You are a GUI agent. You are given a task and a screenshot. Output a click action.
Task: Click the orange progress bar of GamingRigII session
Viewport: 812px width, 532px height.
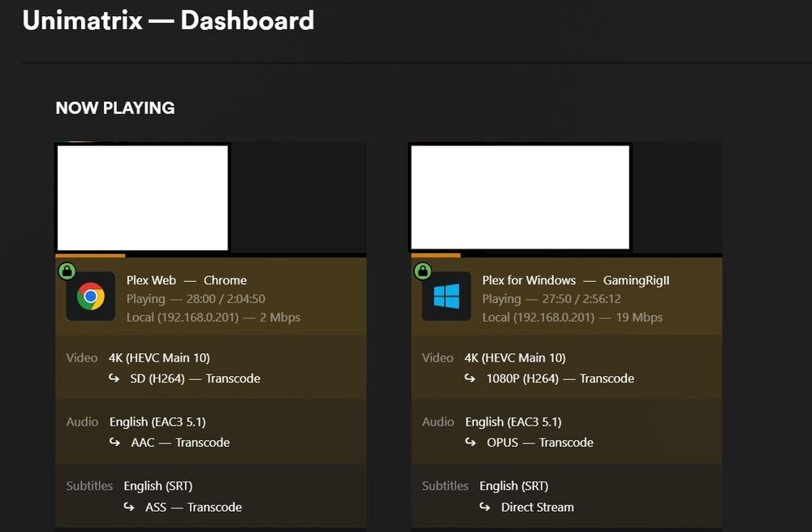[x=435, y=255]
